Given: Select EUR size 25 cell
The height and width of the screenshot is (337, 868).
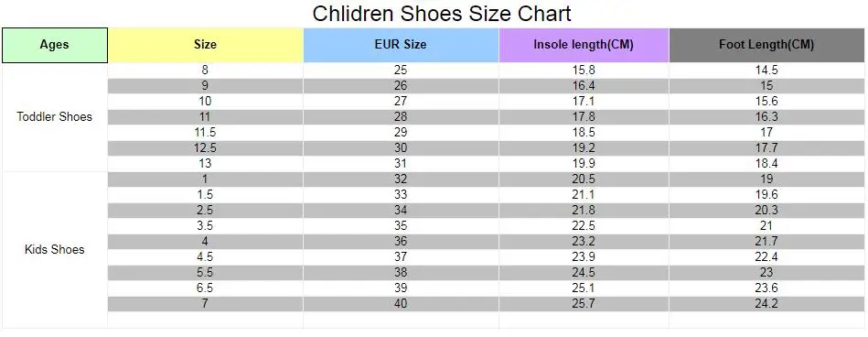Looking at the screenshot, I should (x=401, y=71).
